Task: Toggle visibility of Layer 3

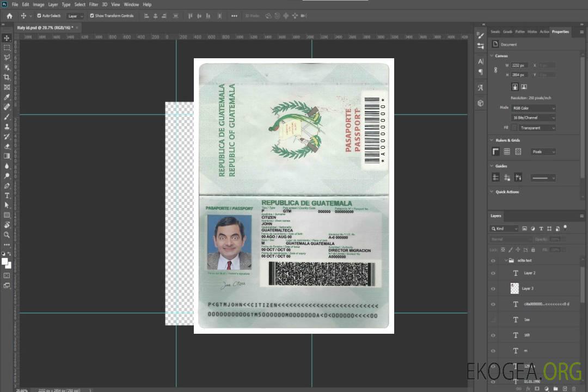Action: pyautogui.click(x=493, y=289)
